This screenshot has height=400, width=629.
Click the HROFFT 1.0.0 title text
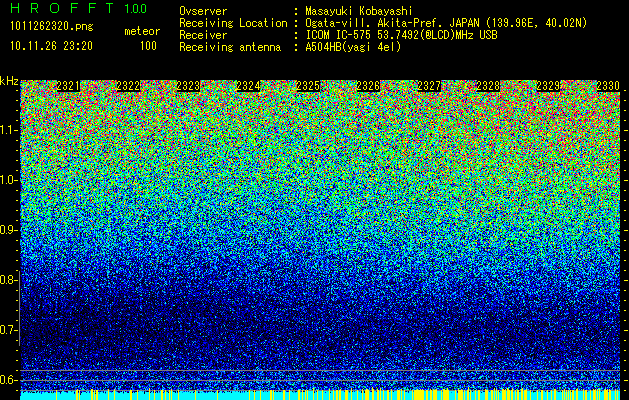click(x=79, y=8)
